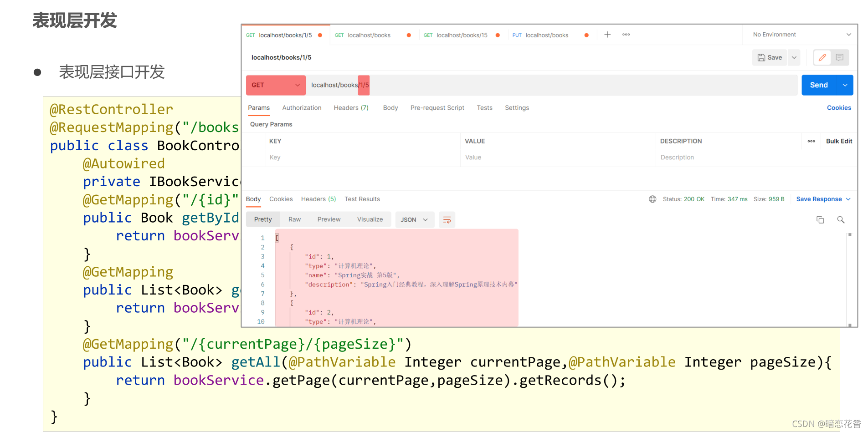Select the Raw view mode
This screenshot has width=868, height=432.
click(294, 219)
